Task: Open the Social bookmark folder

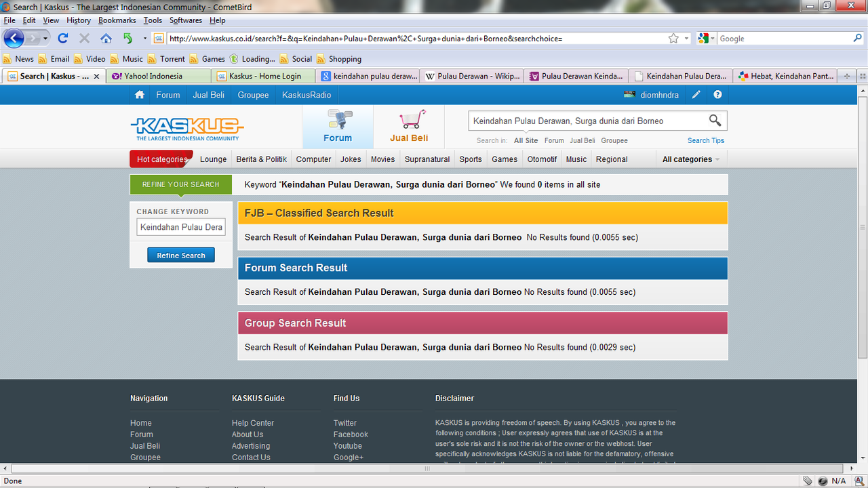Action: pyautogui.click(x=296, y=59)
